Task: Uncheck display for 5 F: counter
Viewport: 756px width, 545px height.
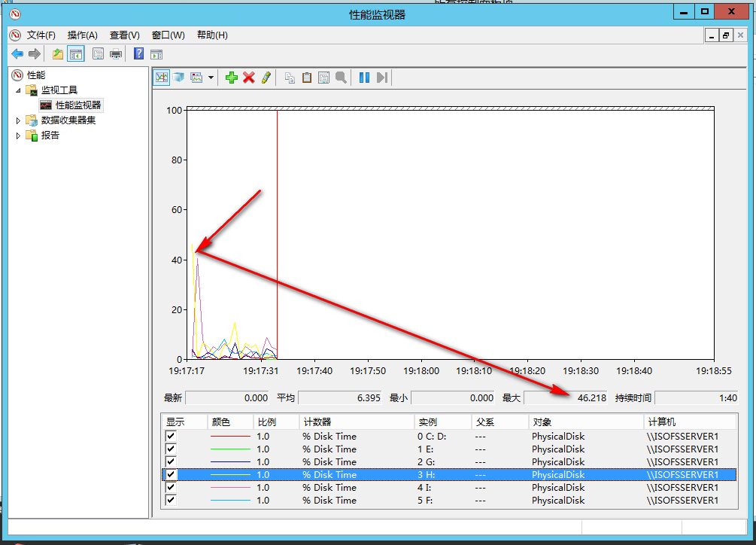Action: 171,500
